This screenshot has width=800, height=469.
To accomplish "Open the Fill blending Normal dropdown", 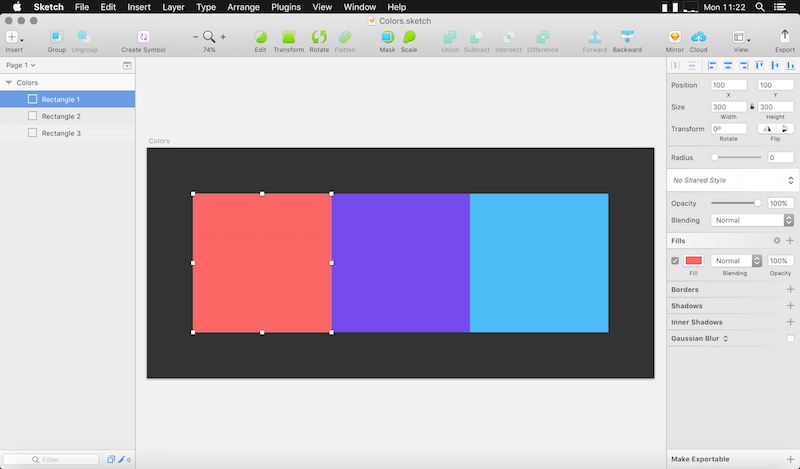I will click(736, 261).
